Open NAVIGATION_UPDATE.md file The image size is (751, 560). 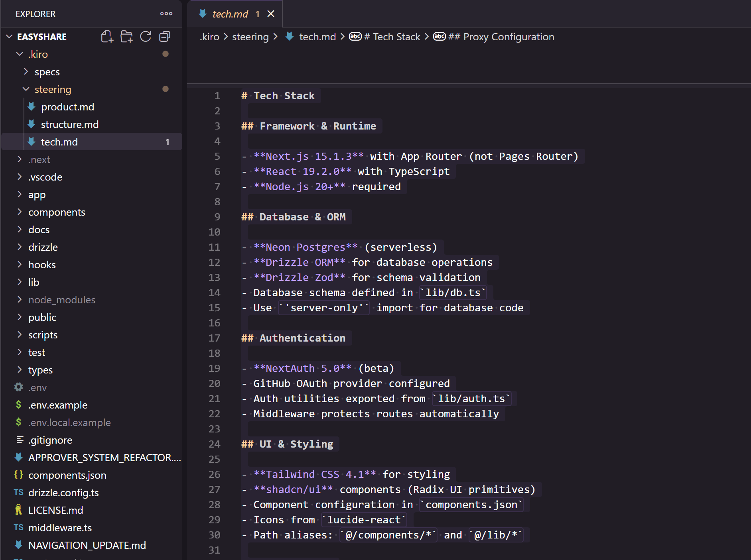coord(91,545)
